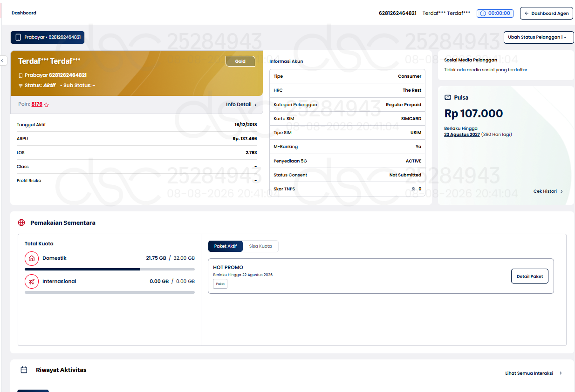Click the Gold tier badge
The width and height of the screenshot is (575, 392).
point(240,61)
